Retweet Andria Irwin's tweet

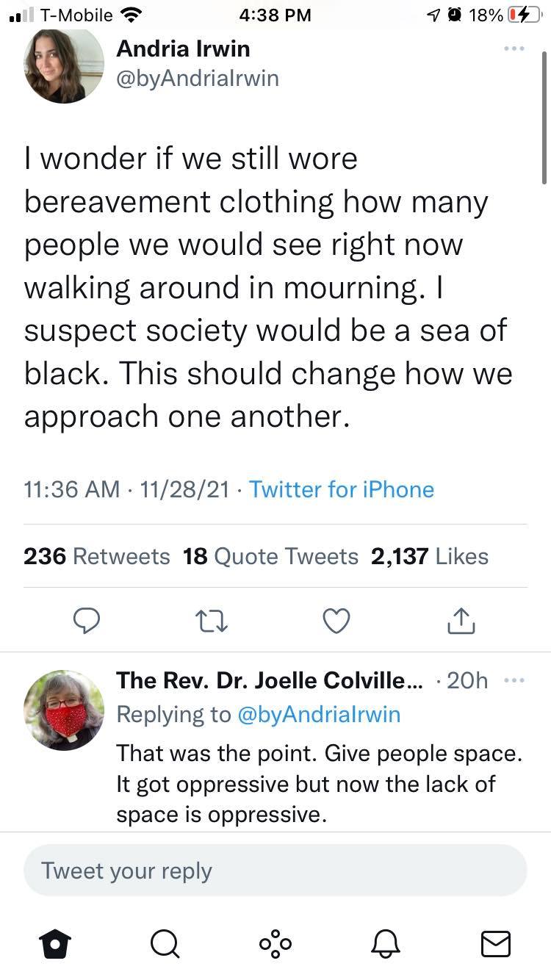pyautogui.click(x=212, y=621)
